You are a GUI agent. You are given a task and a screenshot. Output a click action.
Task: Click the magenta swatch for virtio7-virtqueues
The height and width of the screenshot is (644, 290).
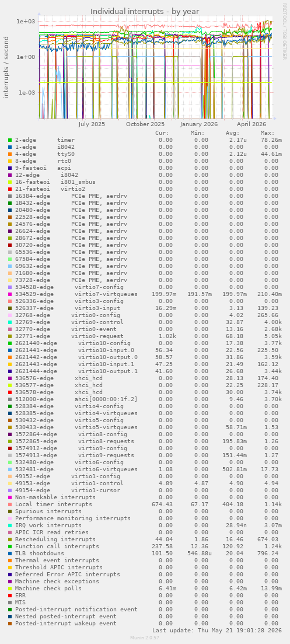(10, 294)
